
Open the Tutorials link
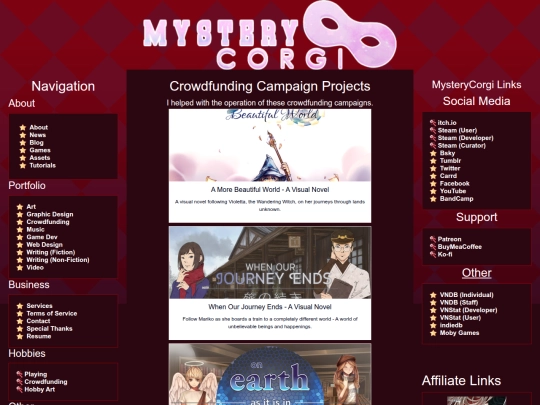(42, 165)
